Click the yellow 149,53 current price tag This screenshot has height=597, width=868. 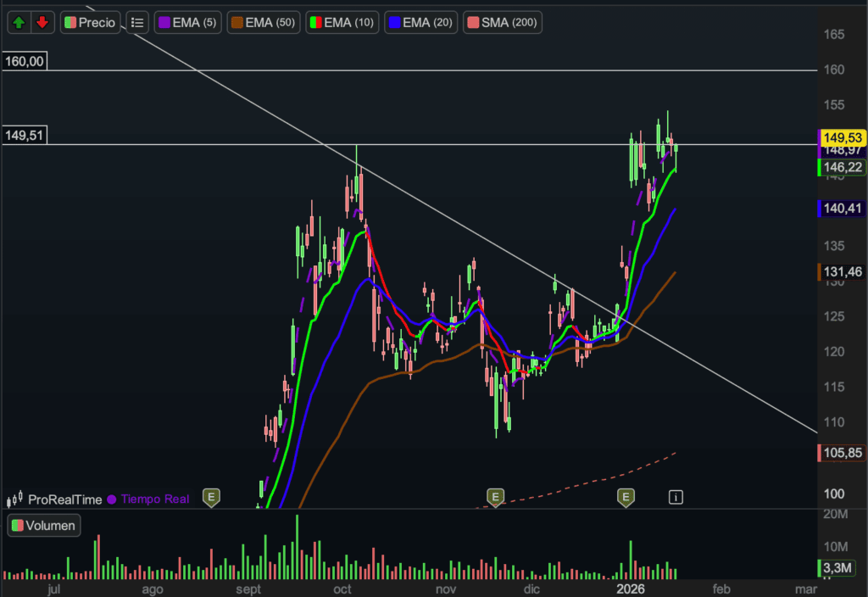tap(842, 137)
